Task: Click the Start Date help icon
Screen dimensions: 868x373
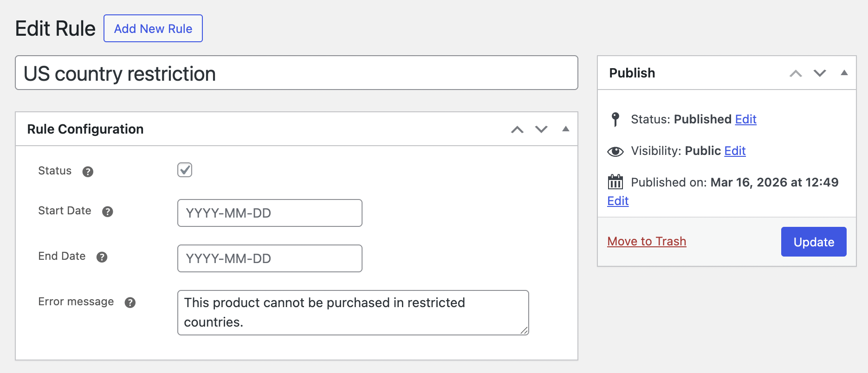Action: tap(107, 212)
